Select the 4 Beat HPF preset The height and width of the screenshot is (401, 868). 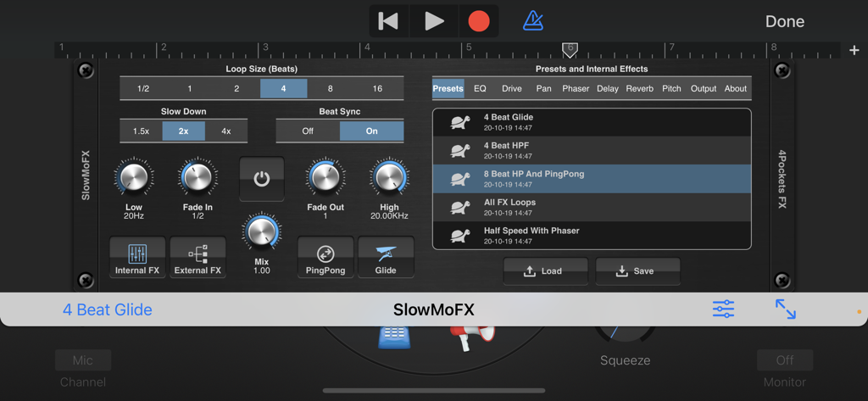tap(592, 150)
